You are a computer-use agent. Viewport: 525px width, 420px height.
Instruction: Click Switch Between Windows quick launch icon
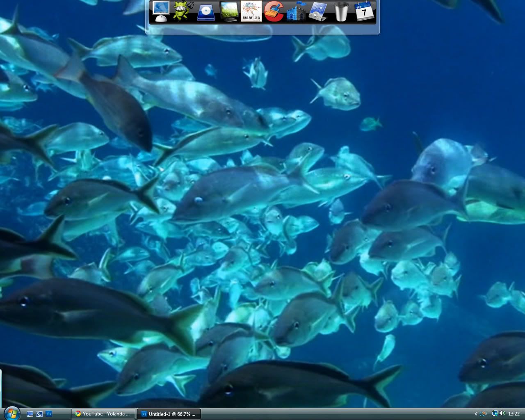point(39,414)
